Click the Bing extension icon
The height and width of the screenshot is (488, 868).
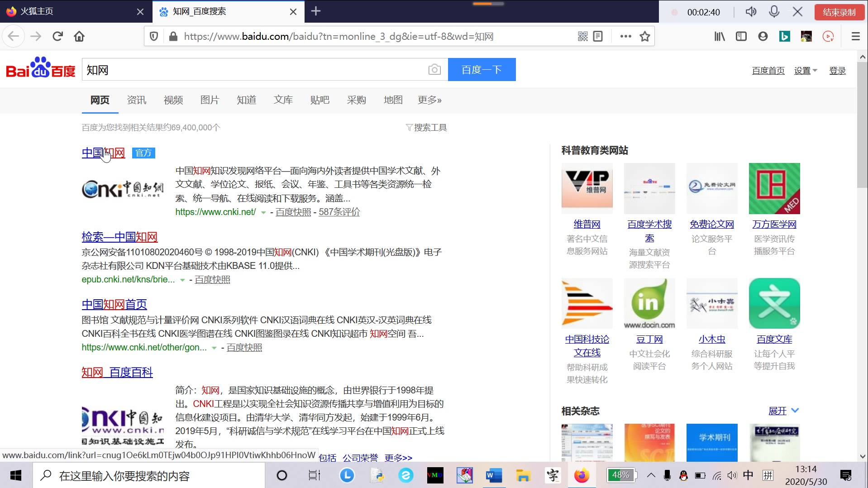(785, 36)
